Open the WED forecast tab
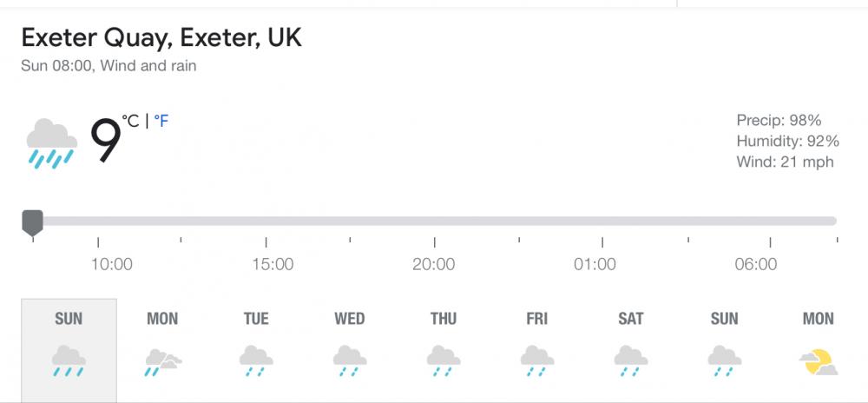Viewport: 868px width, 403px height. [x=350, y=350]
